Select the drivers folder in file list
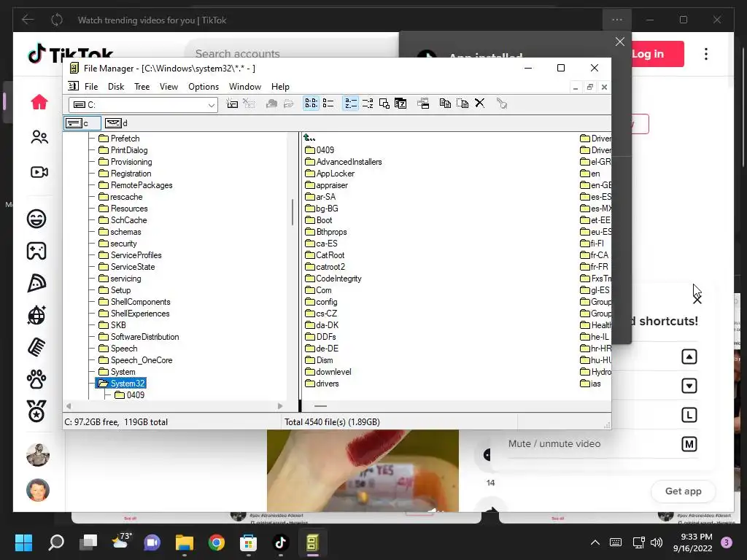Image resolution: width=747 pixels, height=560 pixels. (x=322, y=384)
